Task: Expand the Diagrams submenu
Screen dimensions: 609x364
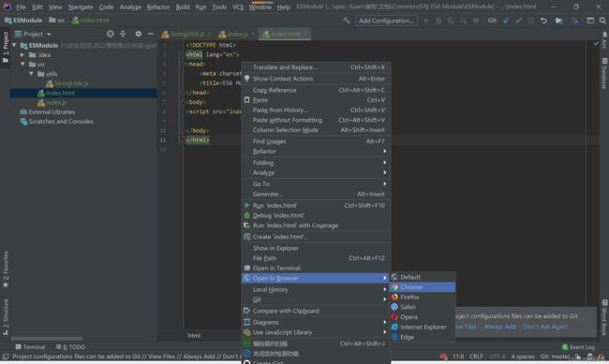Action: 316,323
